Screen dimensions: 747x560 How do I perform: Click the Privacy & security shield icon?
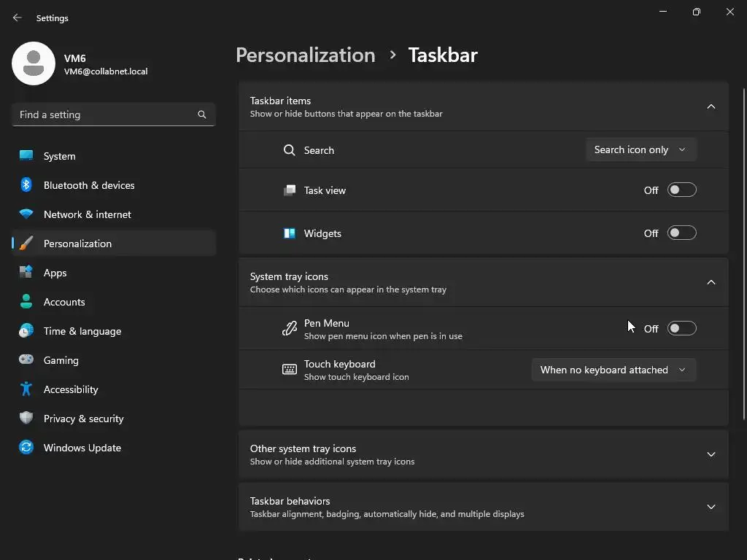26,419
